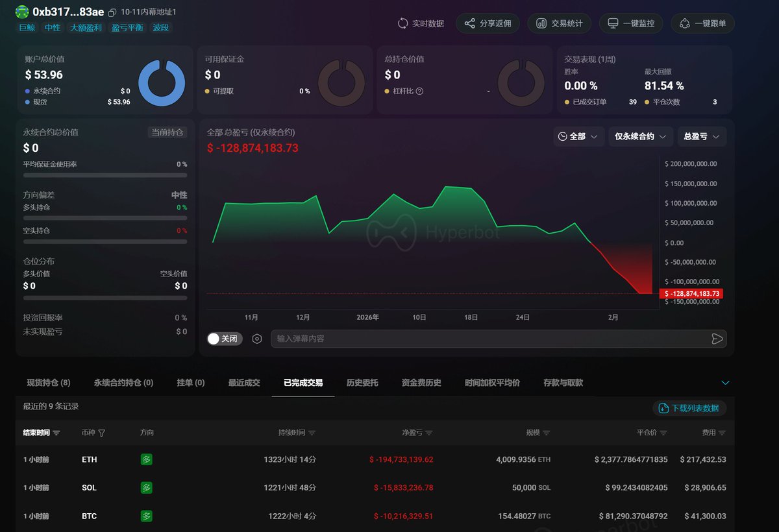779x532 pixels.
Task: Toggle the 关闭 danmaku switch
Action: pyautogui.click(x=225, y=339)
